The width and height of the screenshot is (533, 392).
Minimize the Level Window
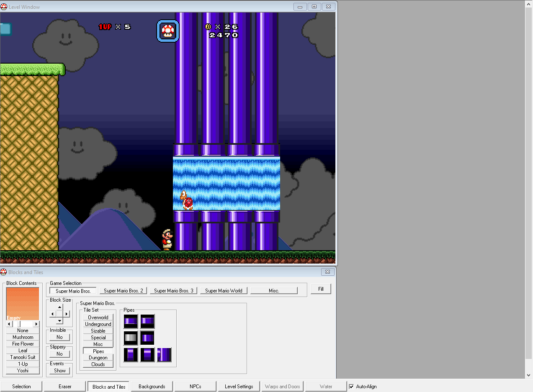coord(300,7)
